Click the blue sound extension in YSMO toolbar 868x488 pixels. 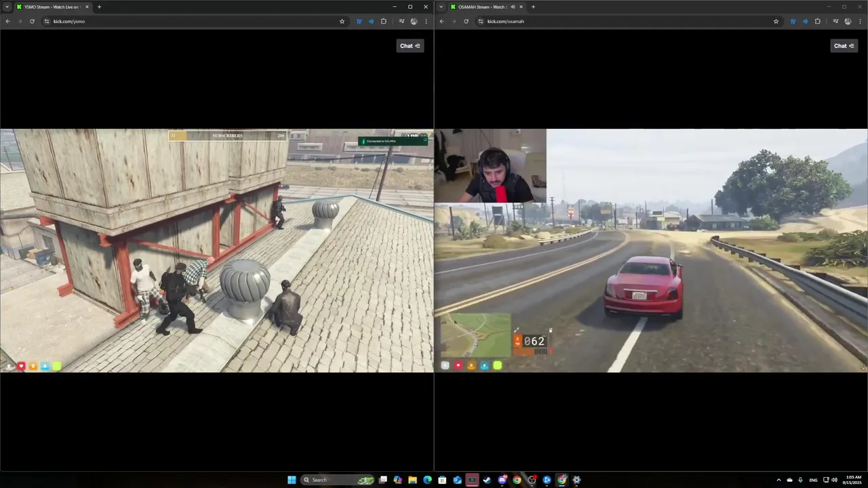pyautogui.click(x=371, y=21)
